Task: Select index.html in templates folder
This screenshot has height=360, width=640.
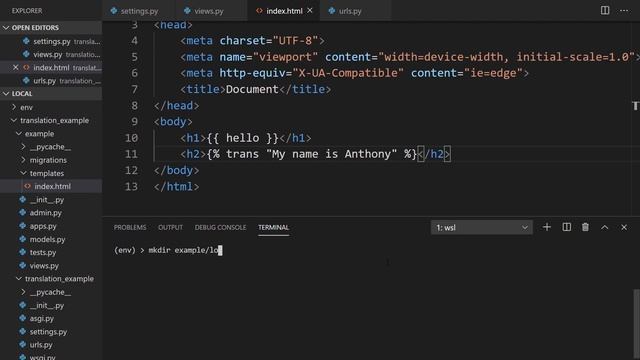Action: click(x=51, y=186)
